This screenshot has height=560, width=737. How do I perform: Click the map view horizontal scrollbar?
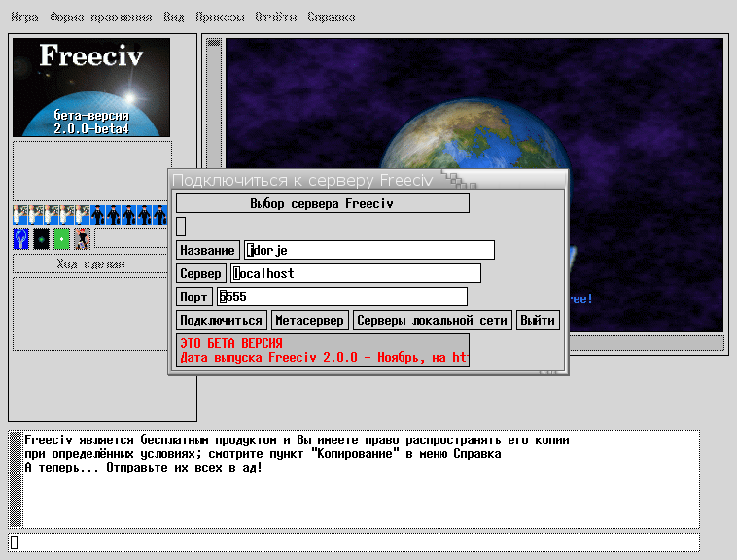tap(647, 342)
